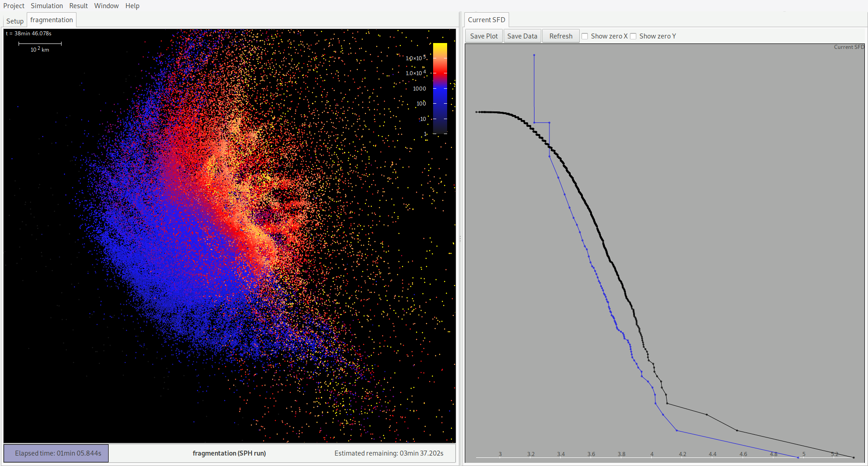The height and width of the screenshot is (466, 868).
Task: Click the 't = 38min 46.078s' time label
Action: (x=29, y=34)
